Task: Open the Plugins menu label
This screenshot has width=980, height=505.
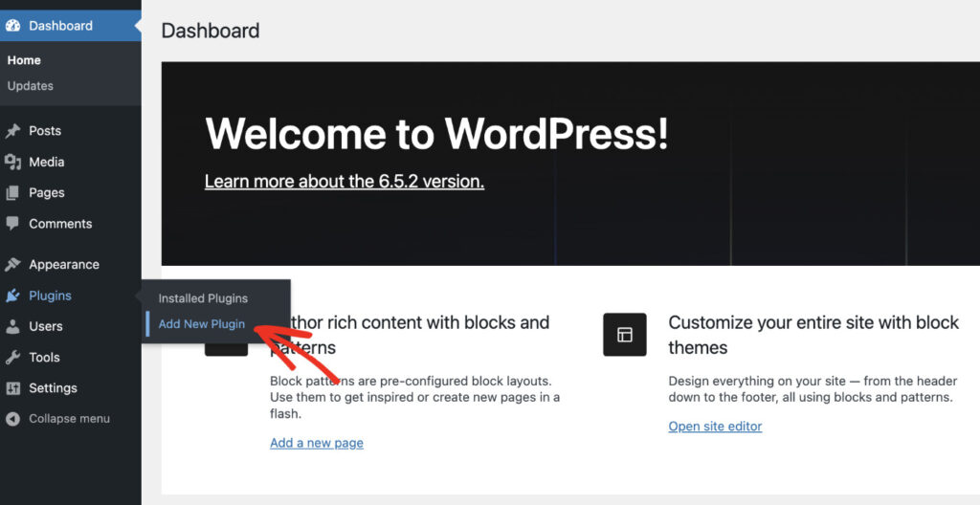Action: coord(50,296)
